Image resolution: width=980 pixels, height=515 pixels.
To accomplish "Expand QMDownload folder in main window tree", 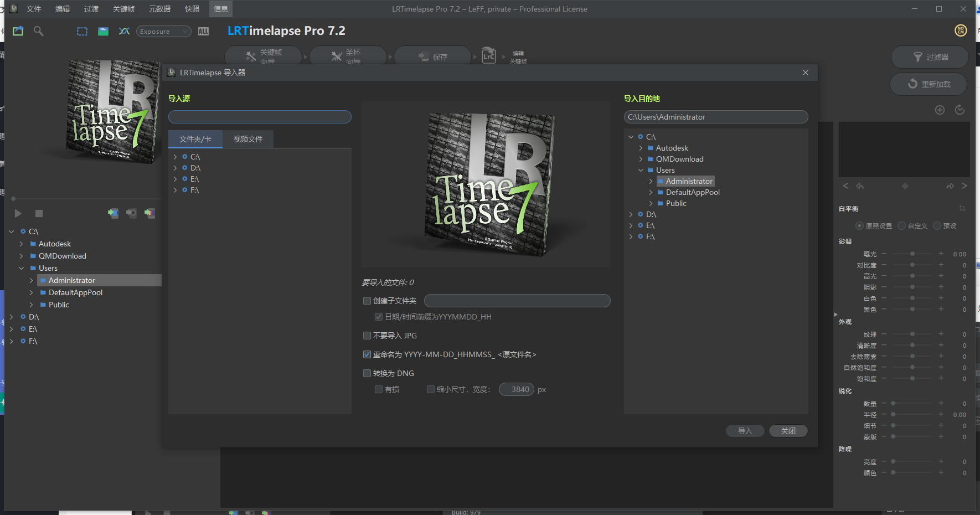I will [x=22, y=256].
